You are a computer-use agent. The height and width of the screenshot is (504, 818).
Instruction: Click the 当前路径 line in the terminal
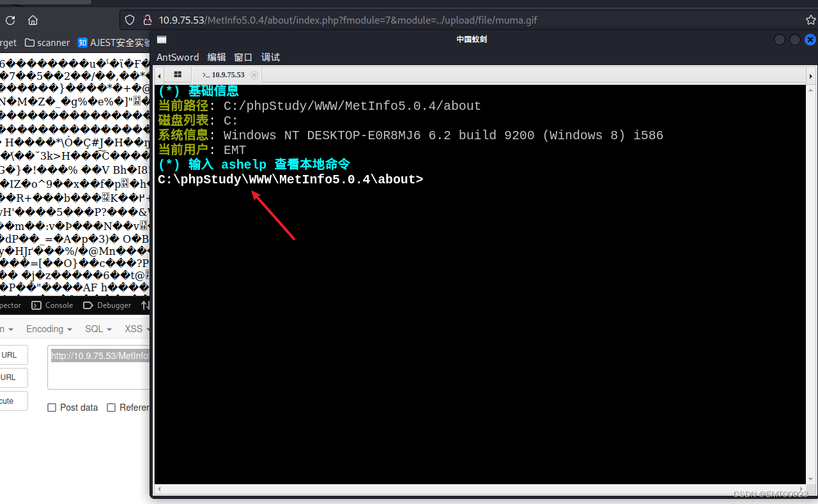[320, 106]
